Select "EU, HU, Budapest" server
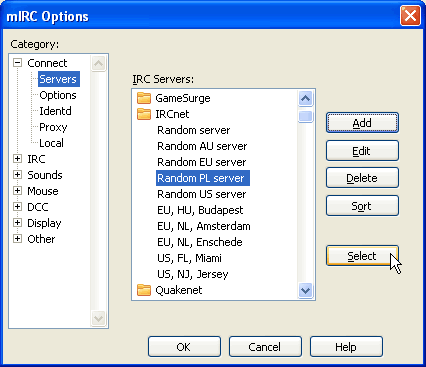 coord(200,210)
